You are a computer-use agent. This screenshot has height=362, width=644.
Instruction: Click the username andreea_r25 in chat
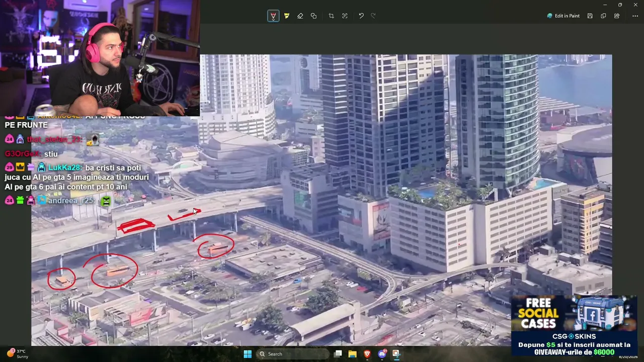[x=70, y=201]
